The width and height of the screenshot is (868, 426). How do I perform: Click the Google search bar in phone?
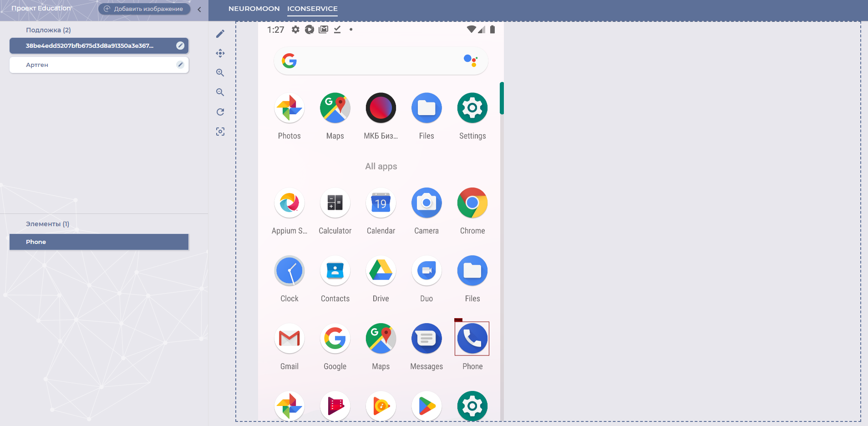[x=381, y=61]
